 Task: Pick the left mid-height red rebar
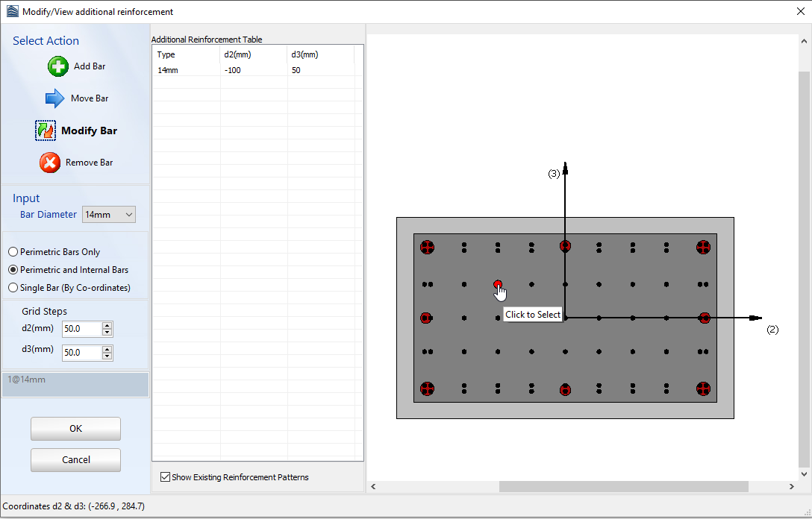pyautogui.click(x=425, y=318)
